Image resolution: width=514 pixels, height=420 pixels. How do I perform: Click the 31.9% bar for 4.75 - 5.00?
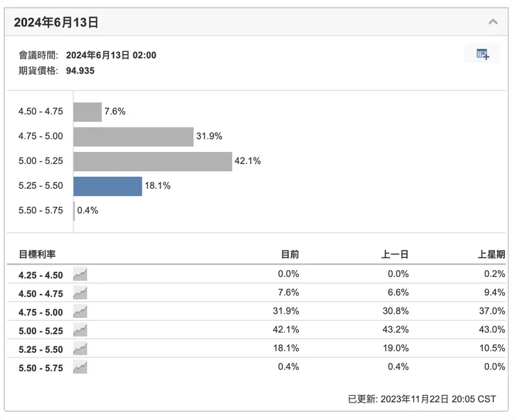point(133,137)
